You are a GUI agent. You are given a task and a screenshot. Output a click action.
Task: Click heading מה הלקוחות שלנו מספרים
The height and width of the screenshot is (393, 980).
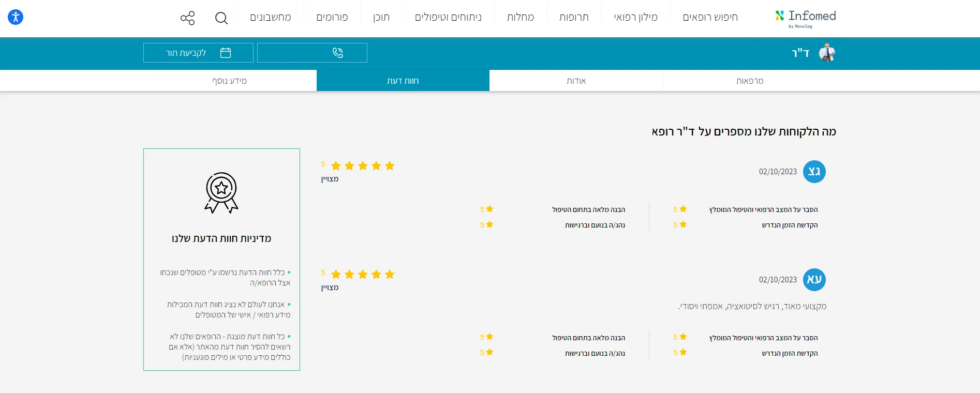[744, 131]
